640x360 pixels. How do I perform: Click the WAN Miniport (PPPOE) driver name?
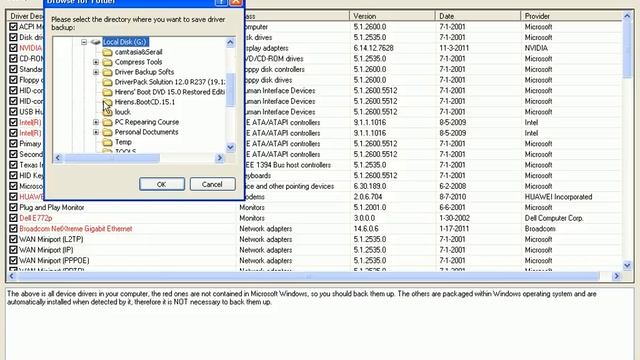(x=54, y=260)
